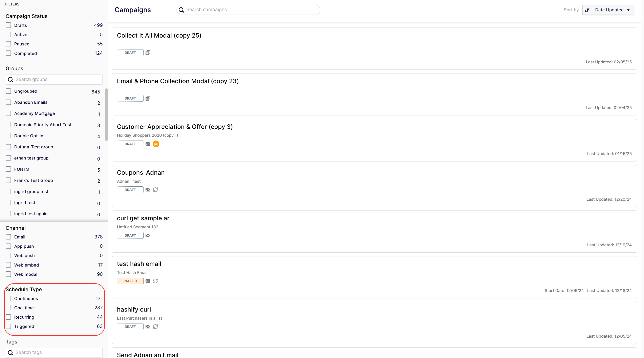The height and width of the screenshot is (358, 644).
Task: Click the PAUSED status badge
Action: (130, 281)
